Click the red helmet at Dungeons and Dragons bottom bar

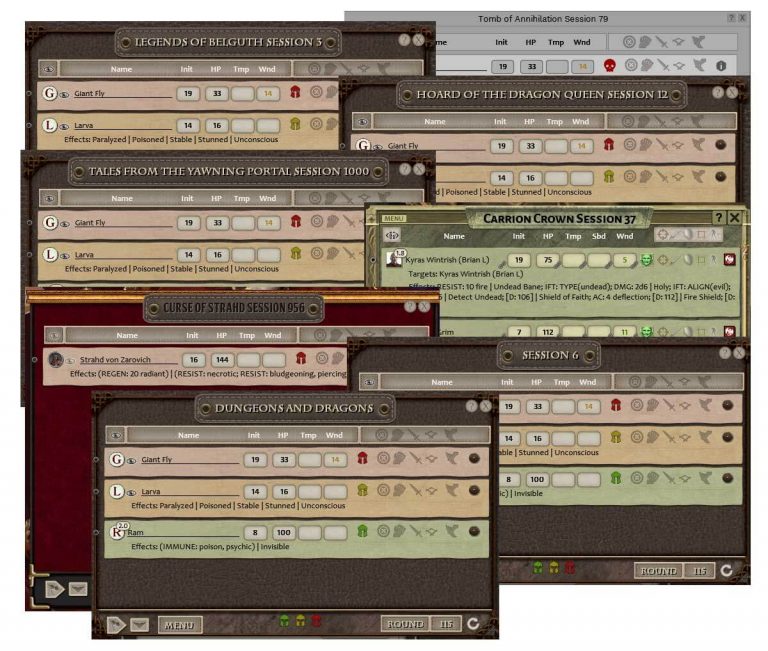(x=316, y=621)
